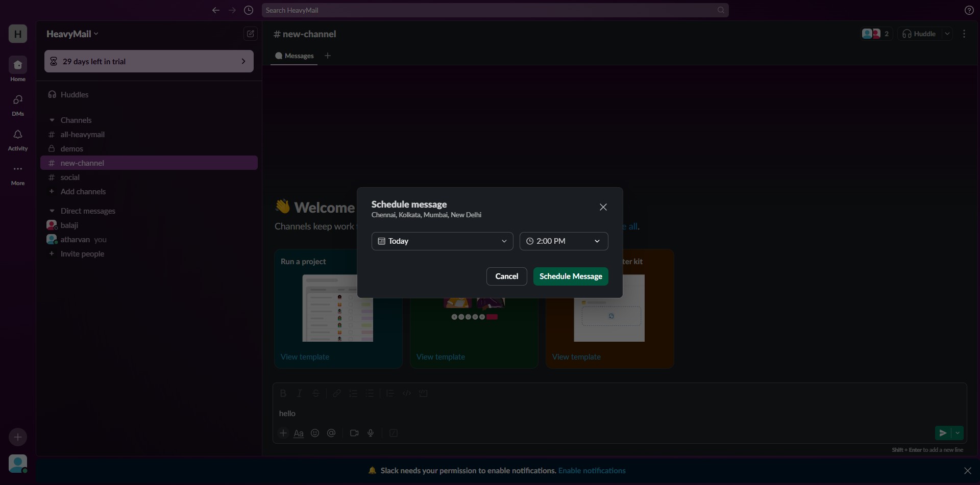This screenshot has width=980, height=485.
Task: Record a video clip
Action: (x=354, y=433)
